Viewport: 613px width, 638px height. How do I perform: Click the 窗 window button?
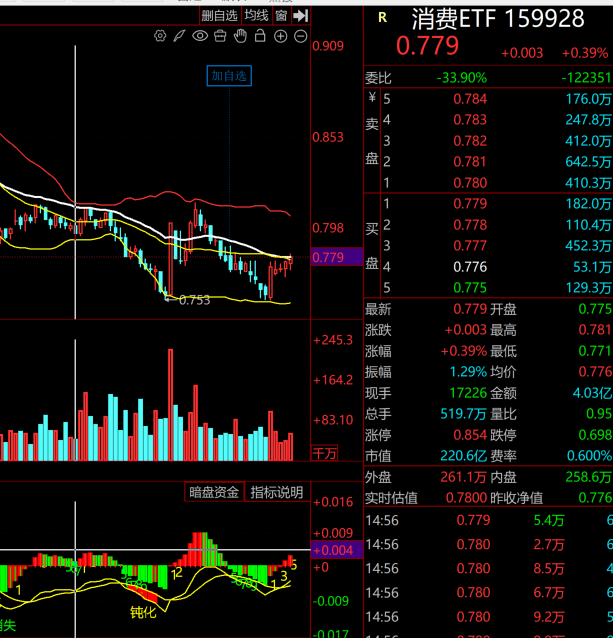point(281,16)
